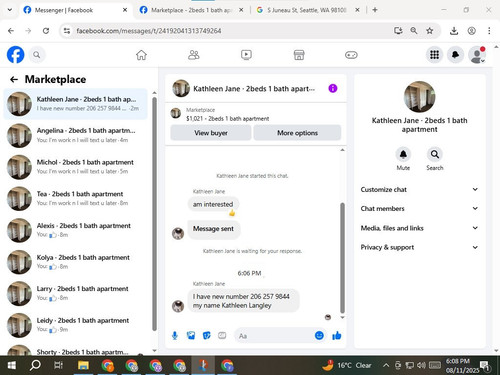Open Windows taskbar search icon

tap(35, 365)
